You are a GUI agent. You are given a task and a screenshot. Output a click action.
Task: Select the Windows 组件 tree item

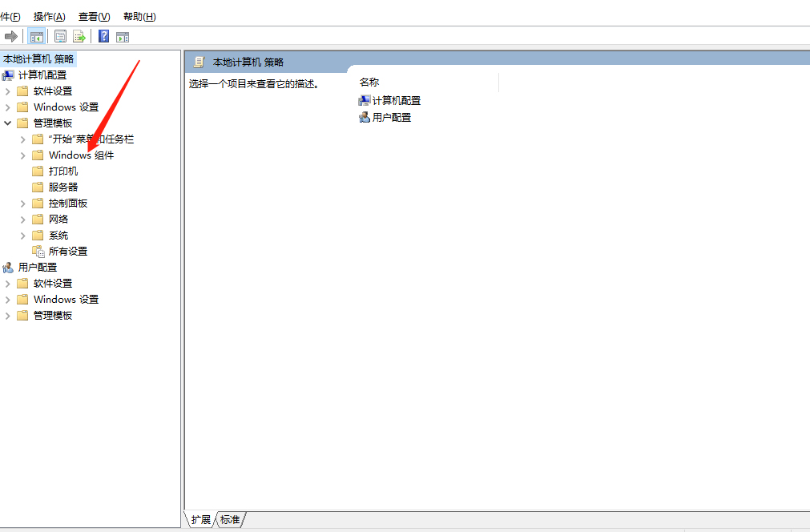coord(81,155)
